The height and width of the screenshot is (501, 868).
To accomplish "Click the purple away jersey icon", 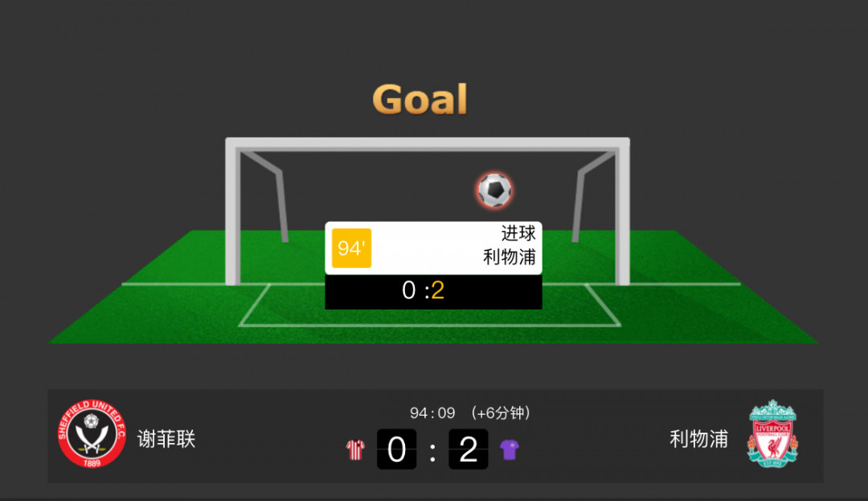I will [x=510, y=450].
